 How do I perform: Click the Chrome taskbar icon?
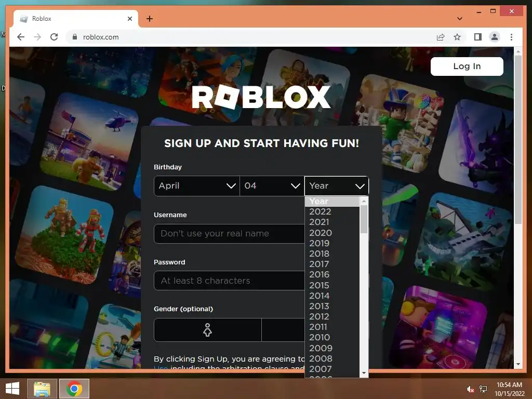[x=74, y=389]
